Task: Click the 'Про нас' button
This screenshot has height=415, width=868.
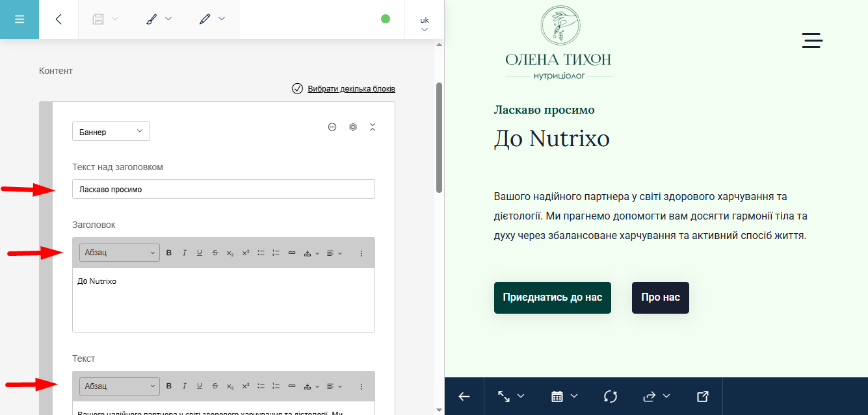Action: tap(660, 297)
